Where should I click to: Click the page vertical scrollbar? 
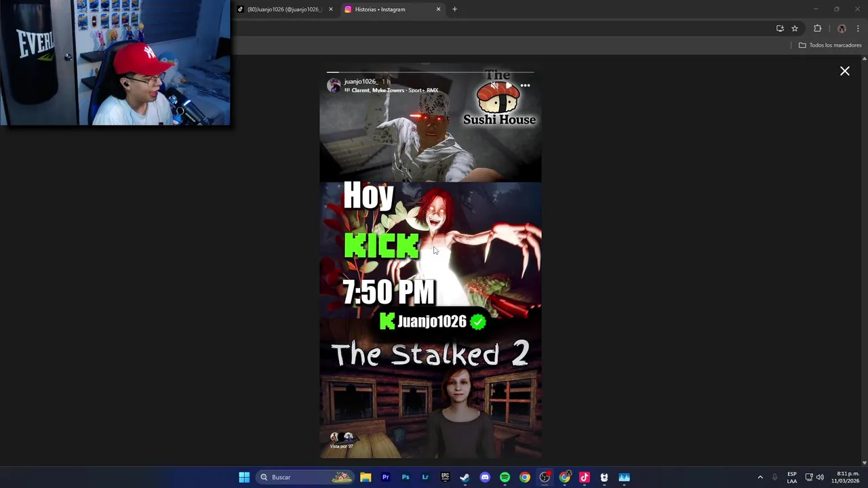pyautogui.click(x=865, y=260)
